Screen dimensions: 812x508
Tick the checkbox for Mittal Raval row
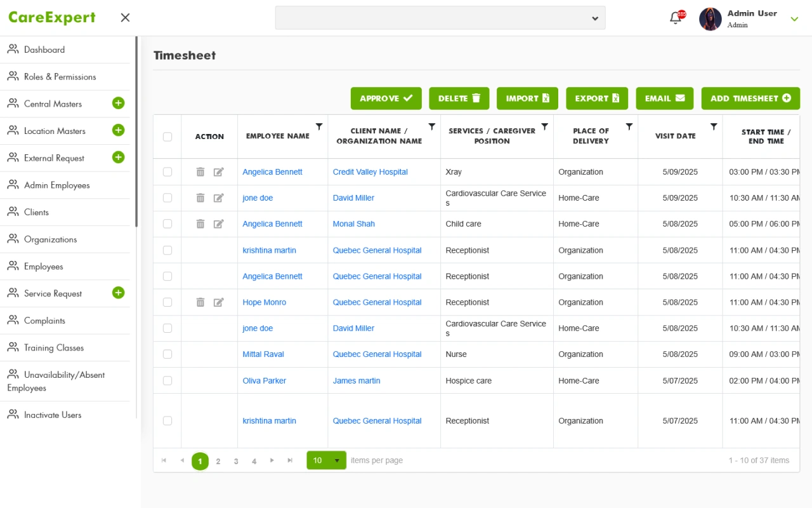(x=167, y=354)
